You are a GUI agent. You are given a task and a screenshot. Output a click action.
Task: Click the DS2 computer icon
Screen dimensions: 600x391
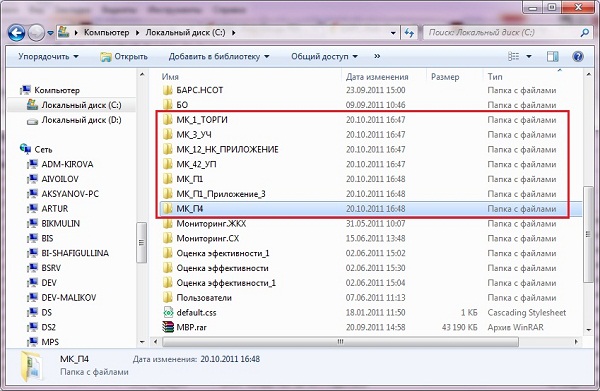click(33, 327)
